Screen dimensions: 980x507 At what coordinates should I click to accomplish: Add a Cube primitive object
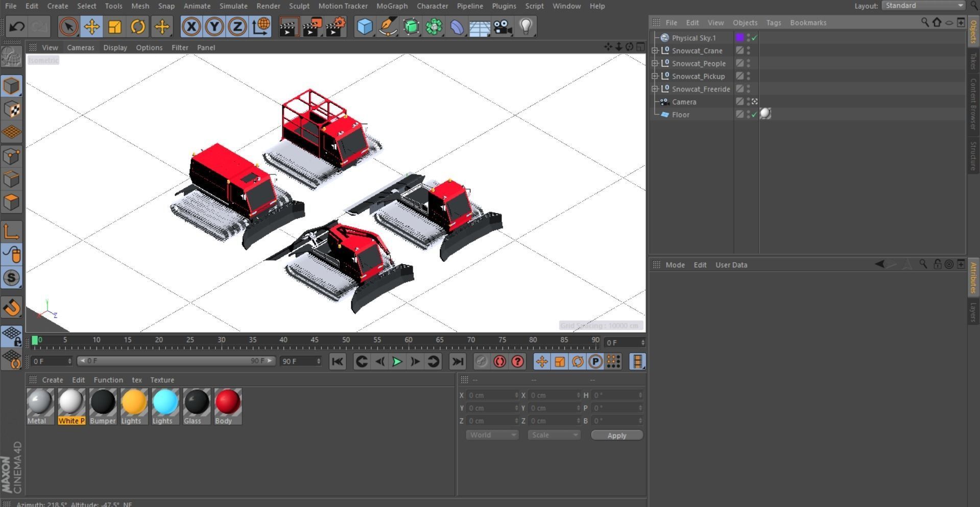pyautogui.click(x=365, y=27)
